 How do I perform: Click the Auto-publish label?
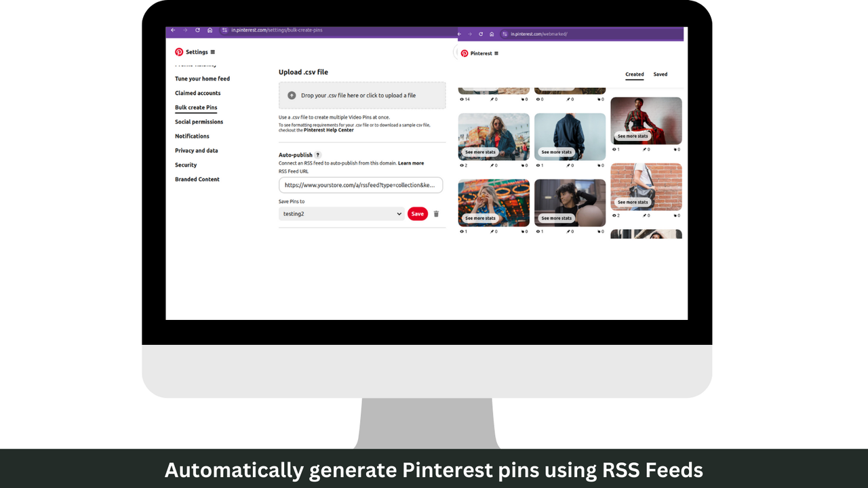pos(296,155)
